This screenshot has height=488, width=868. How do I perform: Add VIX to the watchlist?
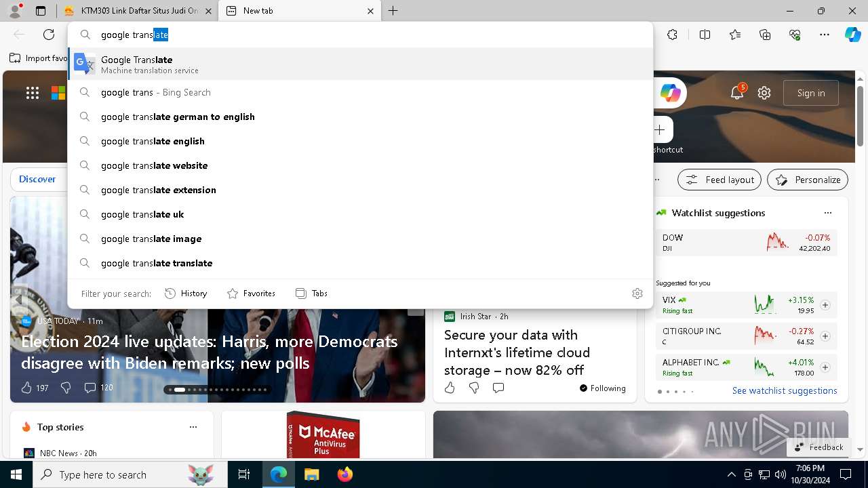point(825,305)
